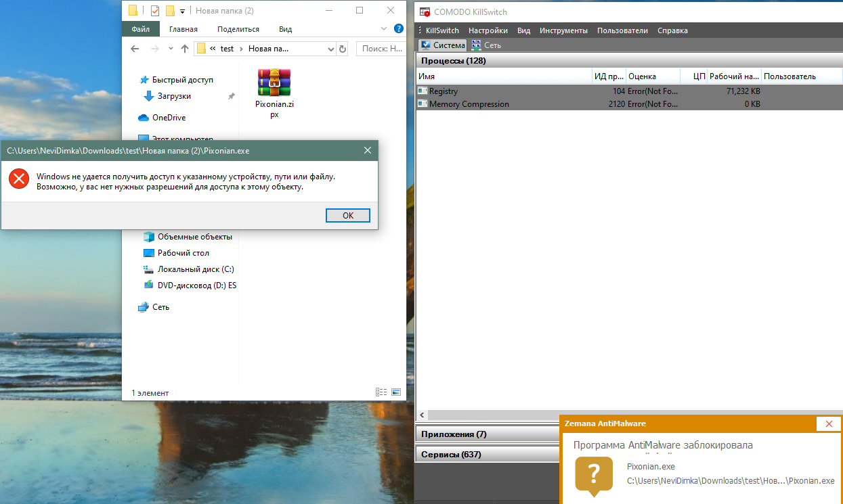Open the Вид ribbon tab in Explorer
This screenshot has width=843, height=504.
click(285, 29)
